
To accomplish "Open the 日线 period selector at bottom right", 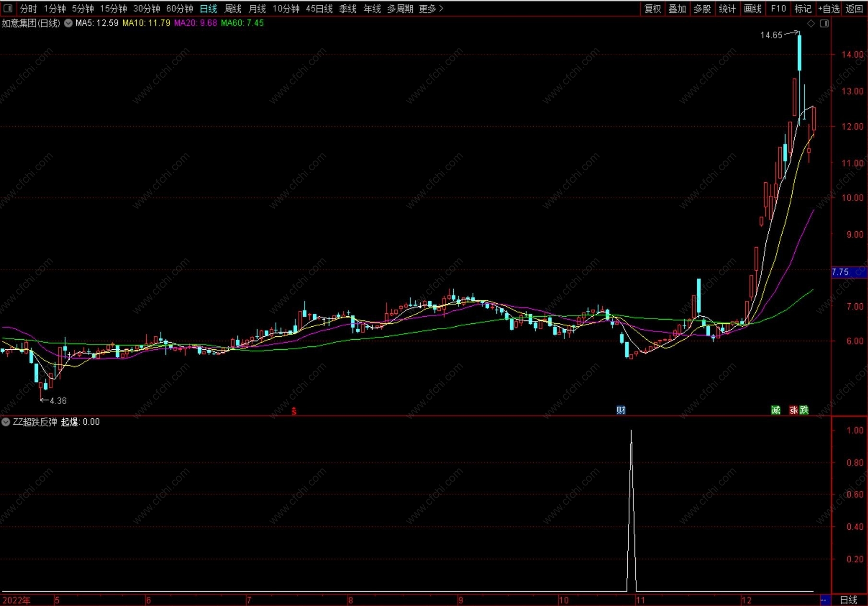I will pos(849,600).
